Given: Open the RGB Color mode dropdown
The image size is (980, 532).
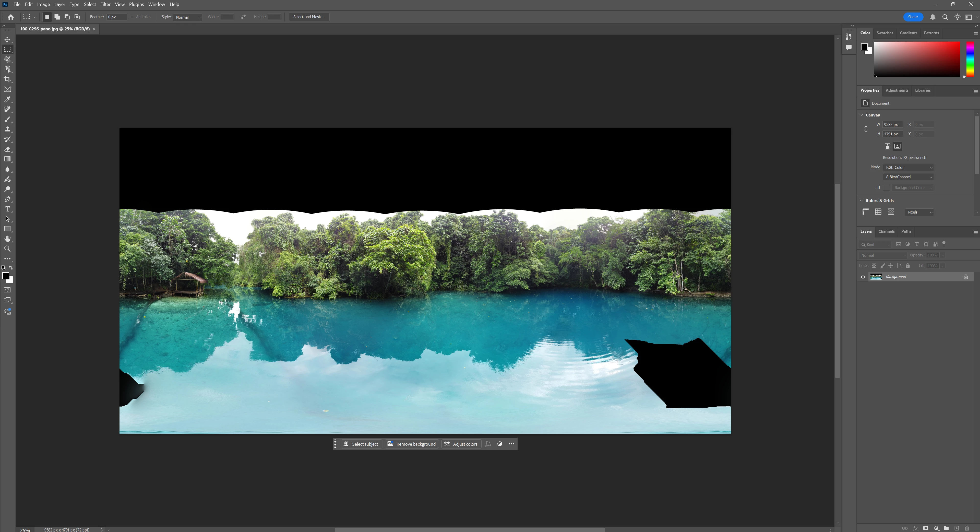Looking at the screenshot, I should click(x=908, y=168).
